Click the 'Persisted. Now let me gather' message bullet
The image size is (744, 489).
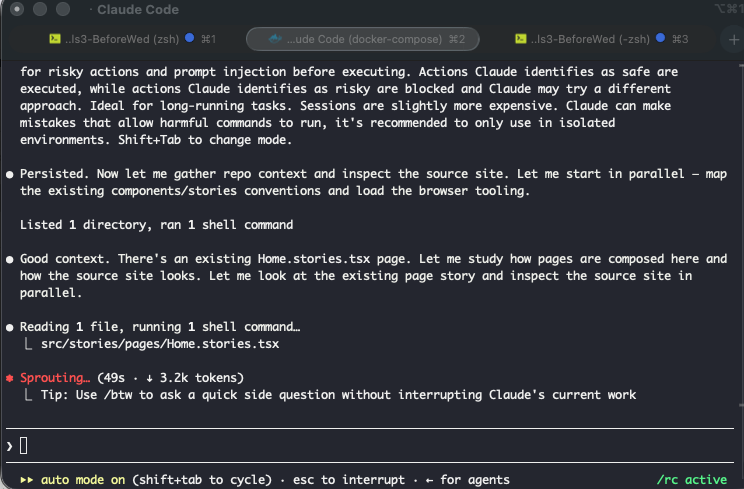(9, 175)
